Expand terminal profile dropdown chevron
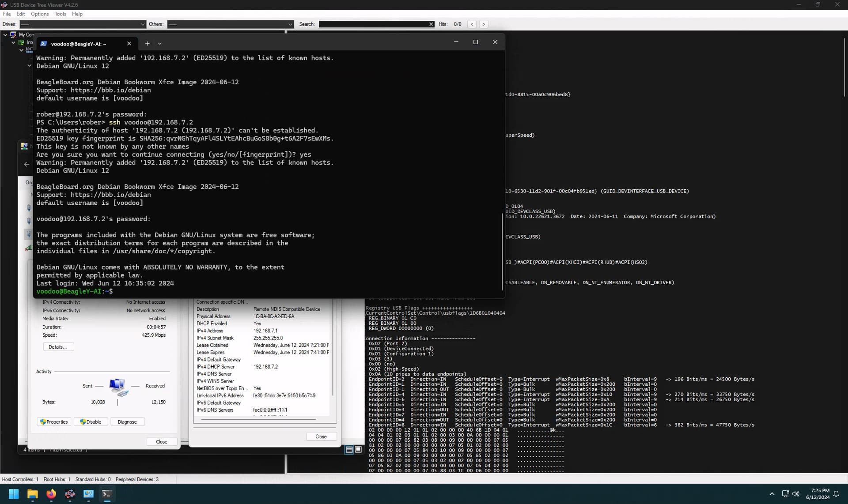Viewport: 848px width, 504px height. click(x=160, y=43)
